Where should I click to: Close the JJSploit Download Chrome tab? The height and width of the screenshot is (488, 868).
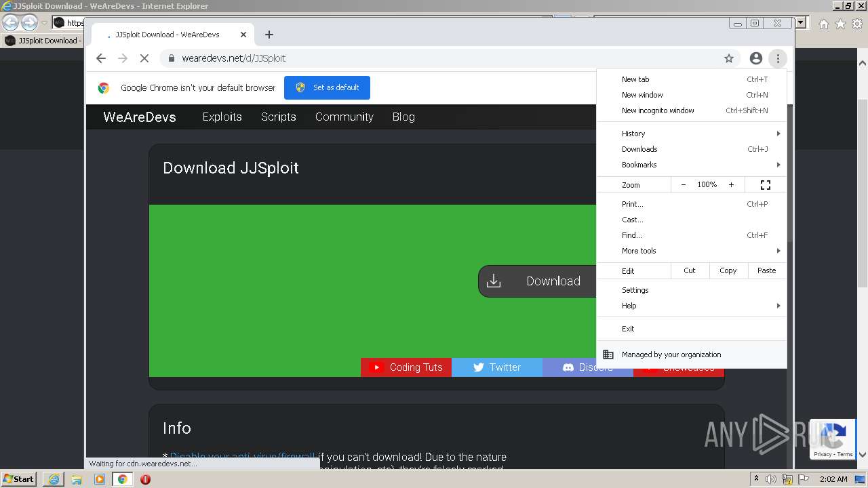click(x=243, y=35)
